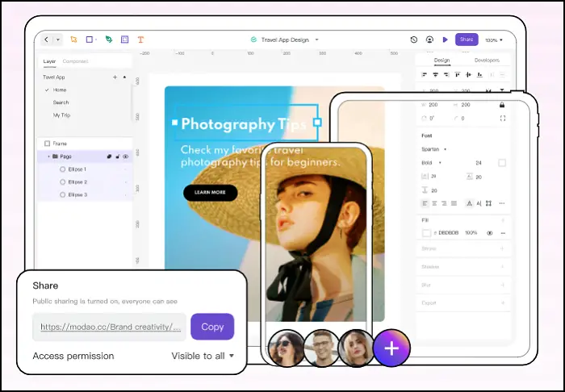Switch to the Component tab
The height and width of the screenshot is (392, 565).
point(75,61)
